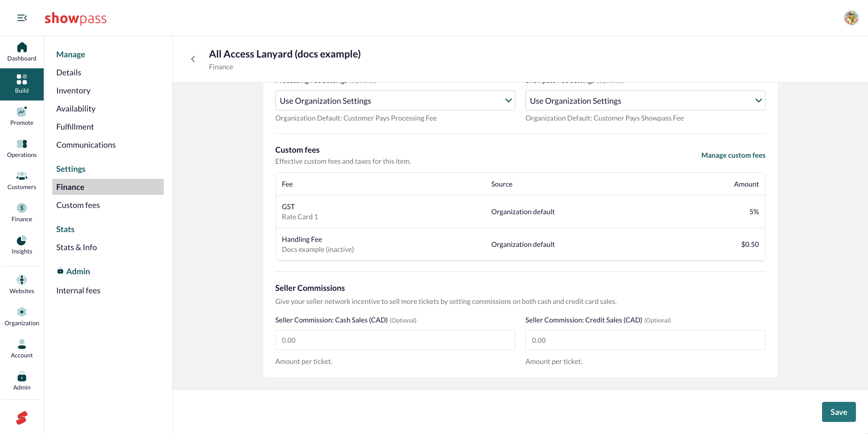The width and height of the screenshot is (868, 434).
Task: Click the red Showpass S logo icon
Action: (22, 418)
